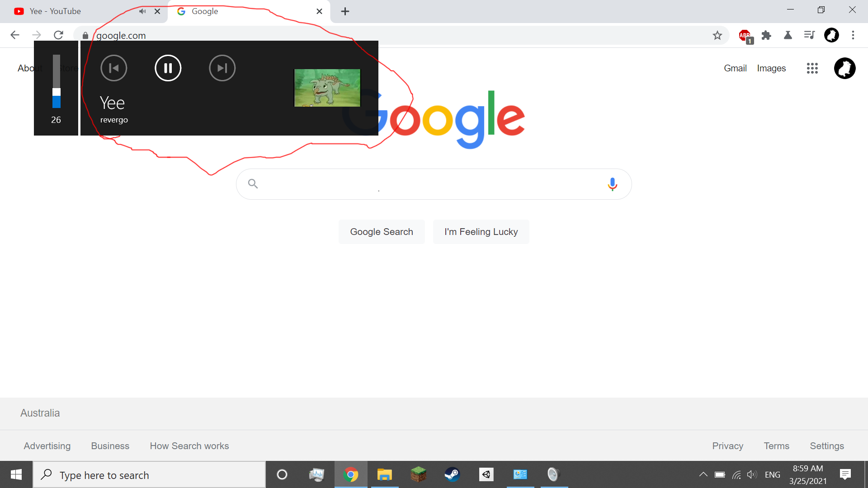Open the Chrome Labs flask icon

(788, 35)
